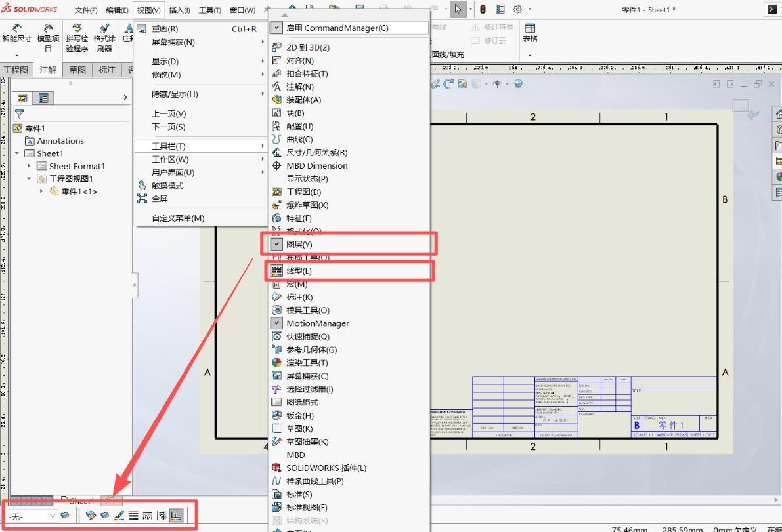Open the 屏幕捕获(N) submenu
Screen dimensions: 782x532
[200, 43]
